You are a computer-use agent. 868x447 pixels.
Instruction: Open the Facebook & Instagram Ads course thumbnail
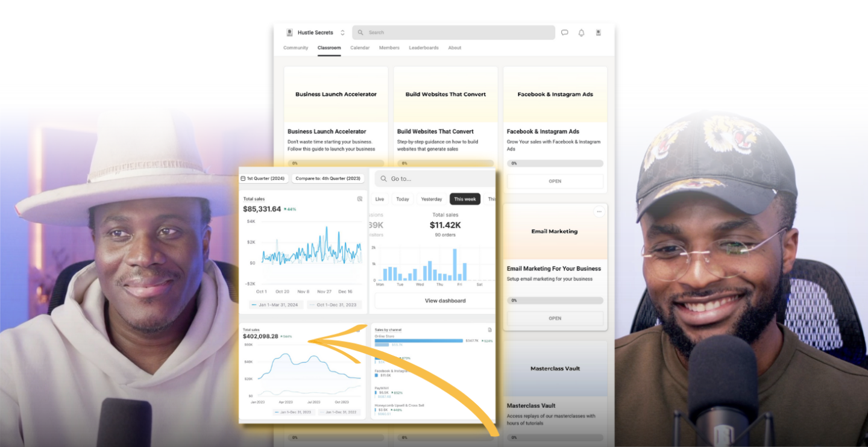[555, 94]
